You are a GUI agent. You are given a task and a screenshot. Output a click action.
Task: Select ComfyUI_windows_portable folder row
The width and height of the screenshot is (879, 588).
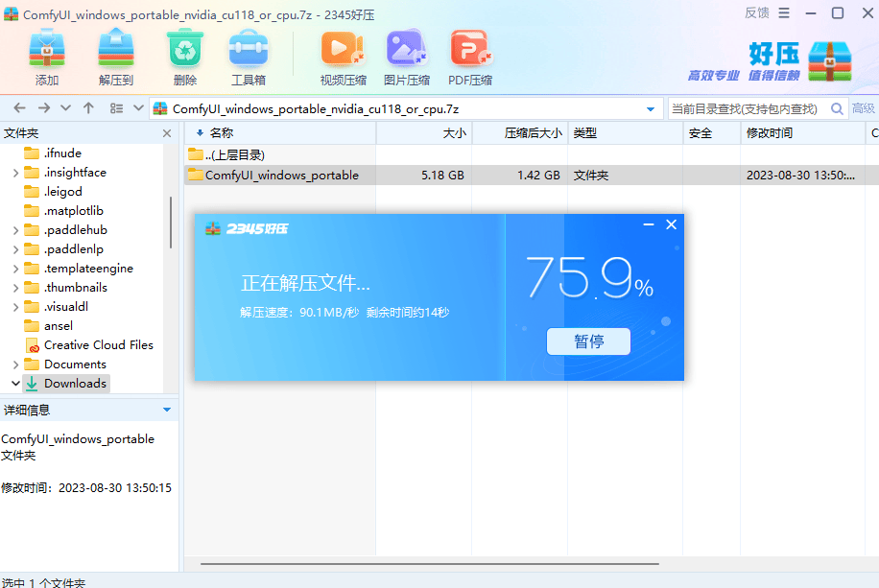pyautogui.click(x=532, y=175)
